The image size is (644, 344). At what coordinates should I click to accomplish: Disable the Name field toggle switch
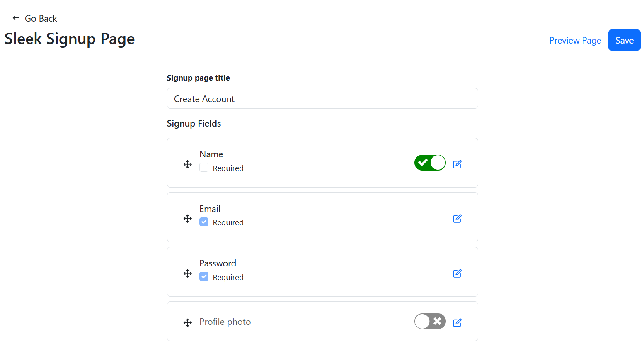[430, 163]
